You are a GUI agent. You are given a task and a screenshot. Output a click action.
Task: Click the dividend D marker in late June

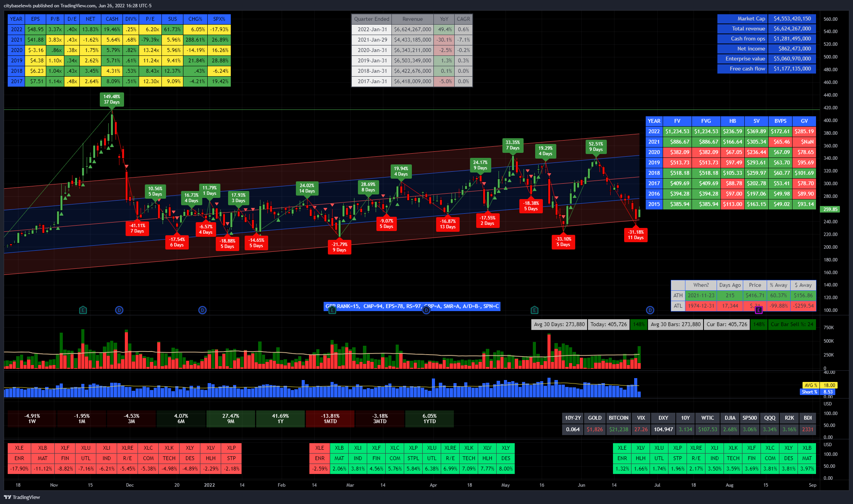click(650, 310)
